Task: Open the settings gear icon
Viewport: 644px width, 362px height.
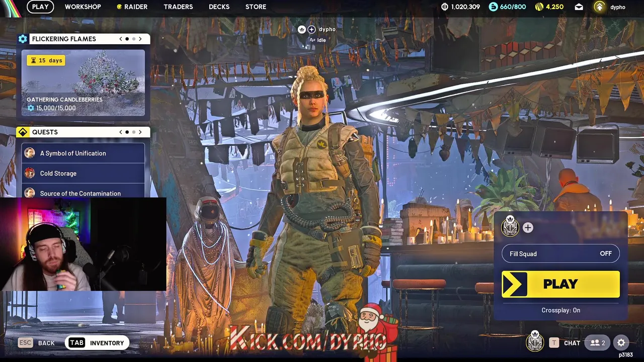Action: [x=621, y=343]
